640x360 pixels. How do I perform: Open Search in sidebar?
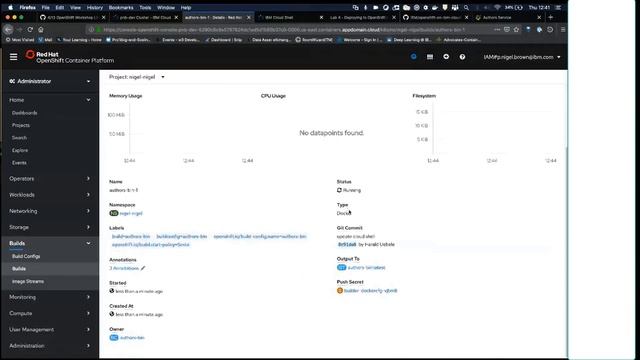19,138
